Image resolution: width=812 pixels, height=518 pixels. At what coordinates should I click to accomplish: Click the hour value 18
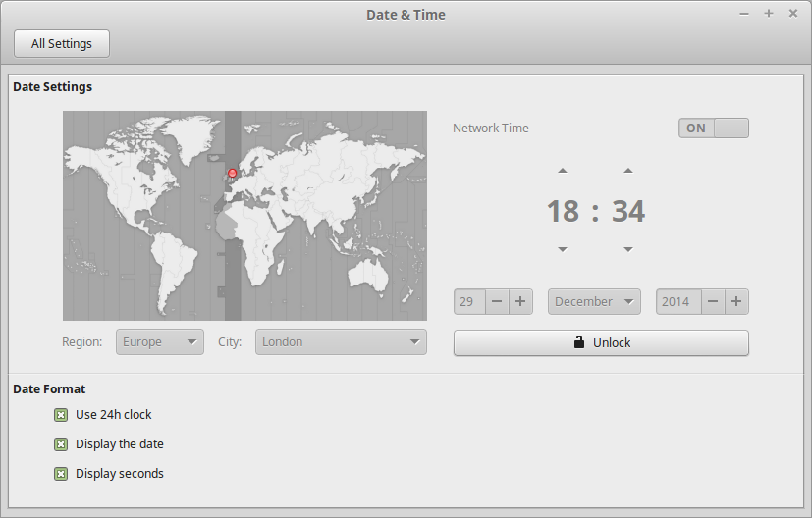coord(563,211)
